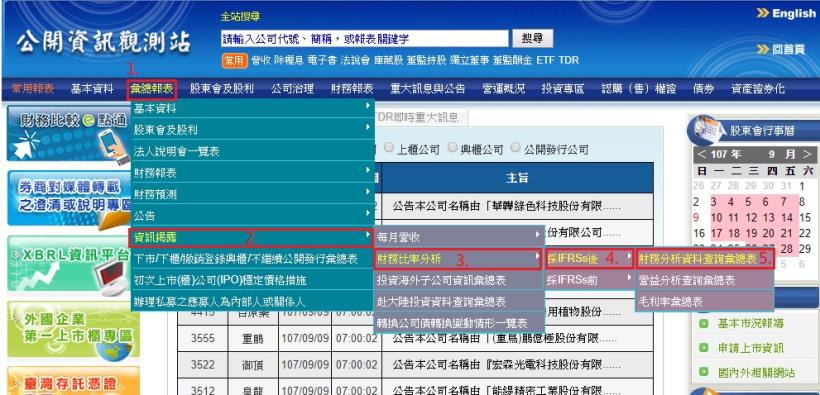Viewport: 820px width, 395px height.
Task: Click the yellow arrows icon beside 回首頁
Action: click(762, 49)
